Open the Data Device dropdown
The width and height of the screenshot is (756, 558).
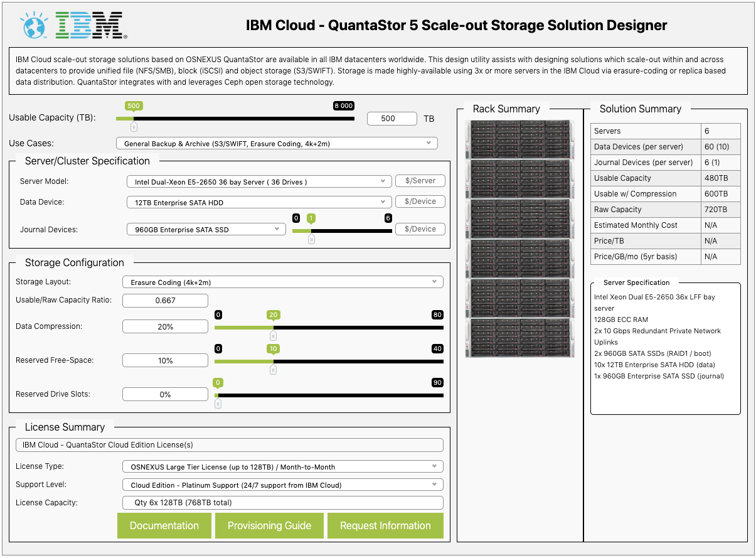point(259,202)
